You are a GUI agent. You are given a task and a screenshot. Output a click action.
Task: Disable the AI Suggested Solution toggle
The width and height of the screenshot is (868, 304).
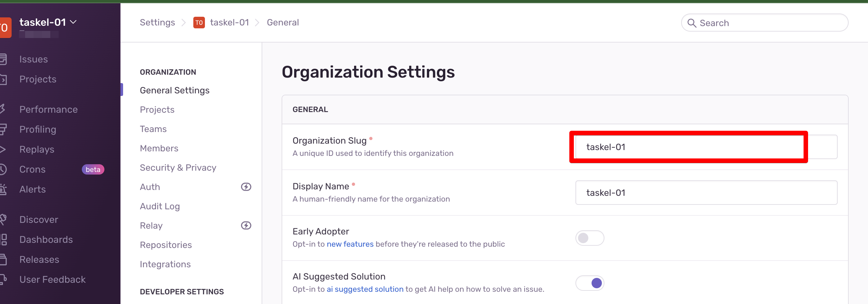589,283
